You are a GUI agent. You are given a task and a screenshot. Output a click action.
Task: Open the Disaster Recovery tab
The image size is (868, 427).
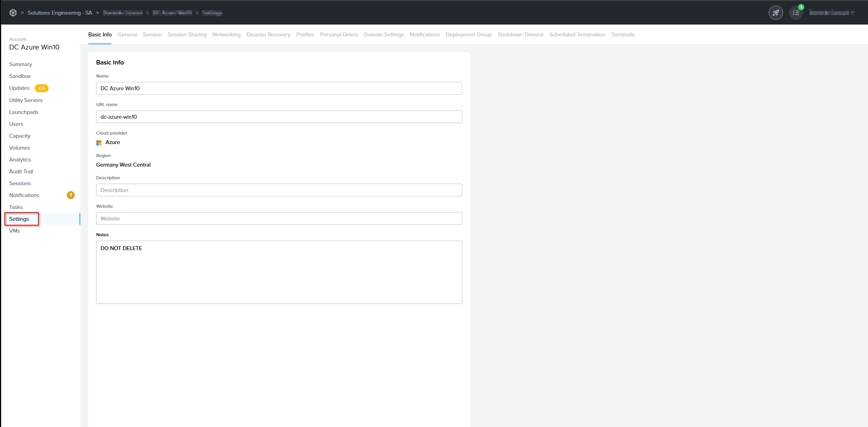coord(268,35)
